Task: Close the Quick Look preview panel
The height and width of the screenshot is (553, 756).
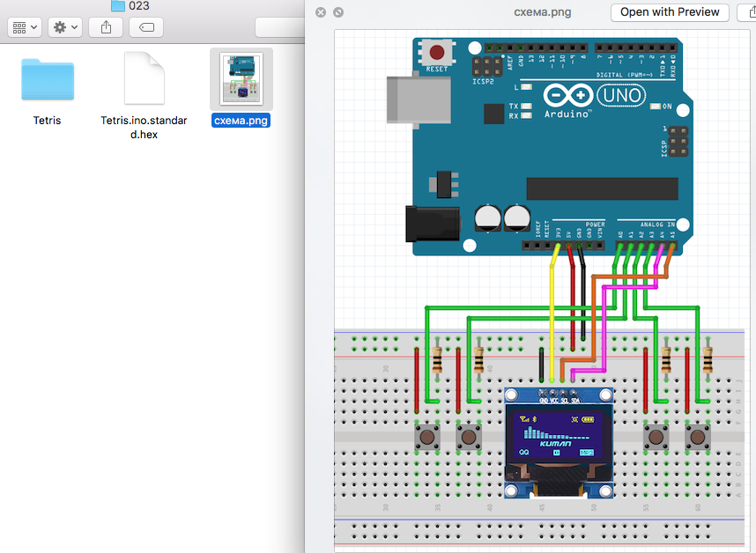Action: [321, 12]
